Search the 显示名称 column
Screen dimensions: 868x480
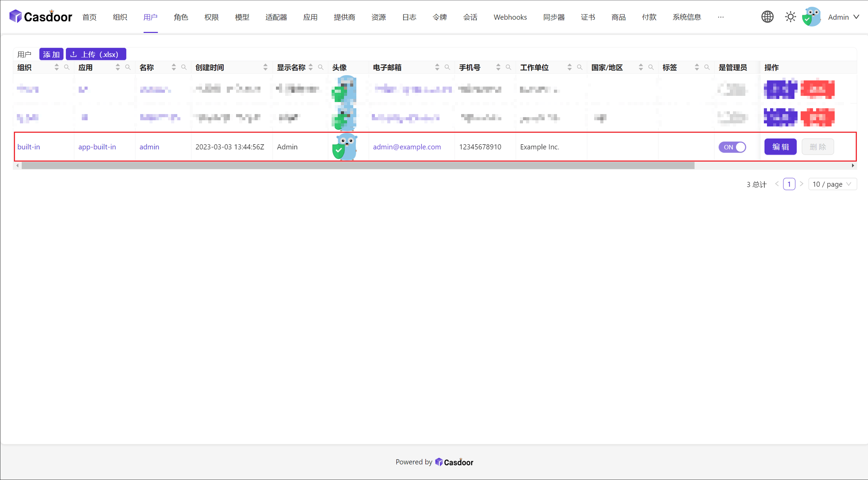[x=321, y=67]
